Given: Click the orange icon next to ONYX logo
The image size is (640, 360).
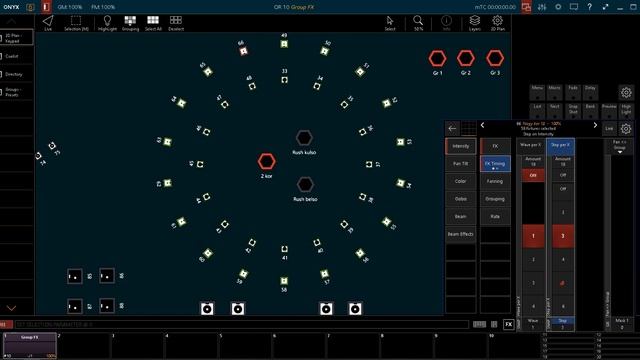Looking at the screenshot, I should click(30, 7).
